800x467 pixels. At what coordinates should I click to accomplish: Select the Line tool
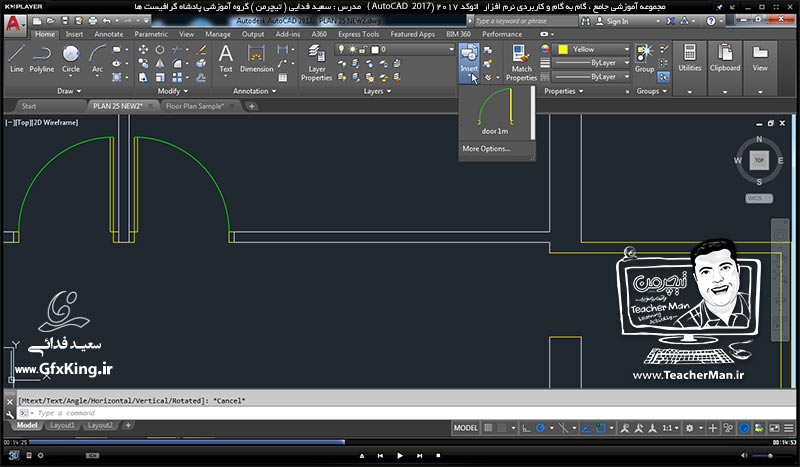pyautogui.click(x=16, y=58)
